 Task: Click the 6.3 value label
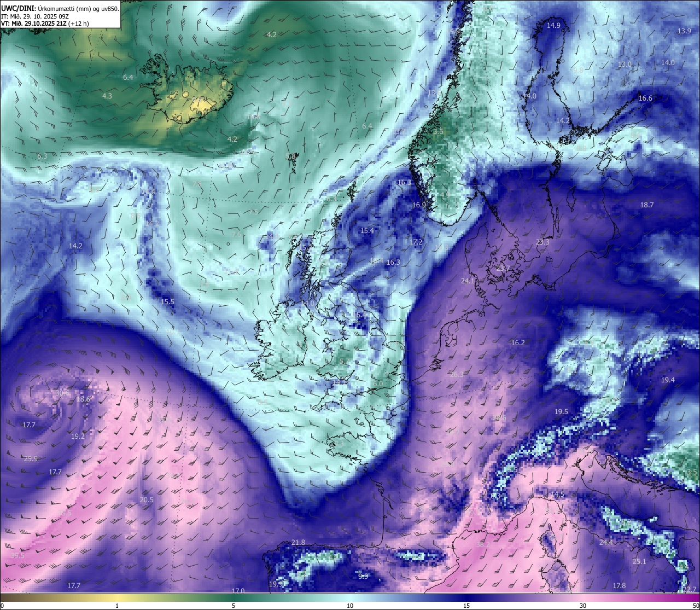[42, 156]
